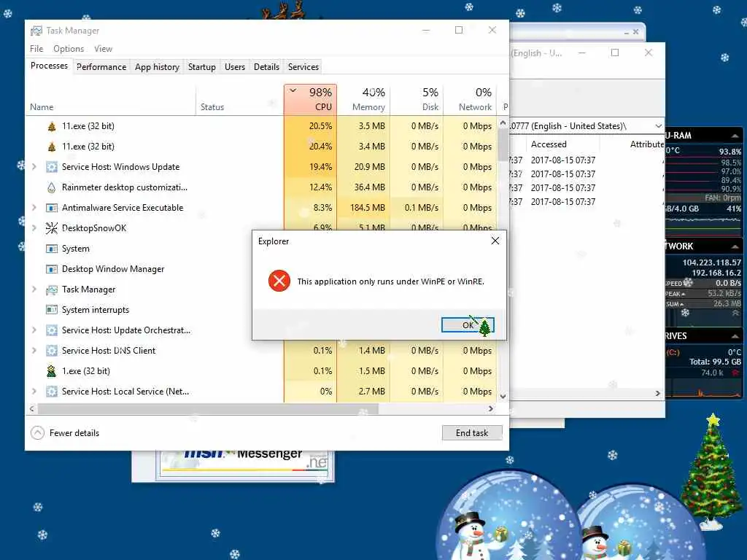Image resolution: width=747 pixels, height=560 pixels.
Task: Sort by CPU column header
Action: (310, 99)
